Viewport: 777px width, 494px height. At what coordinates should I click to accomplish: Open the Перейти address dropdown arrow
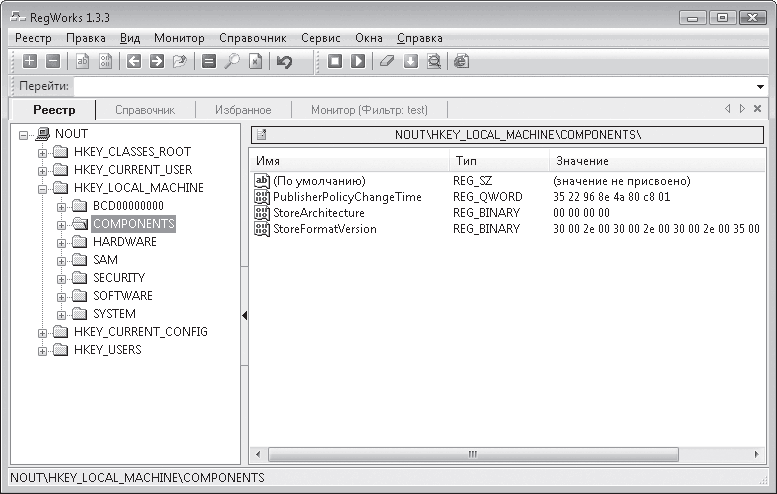760,87
